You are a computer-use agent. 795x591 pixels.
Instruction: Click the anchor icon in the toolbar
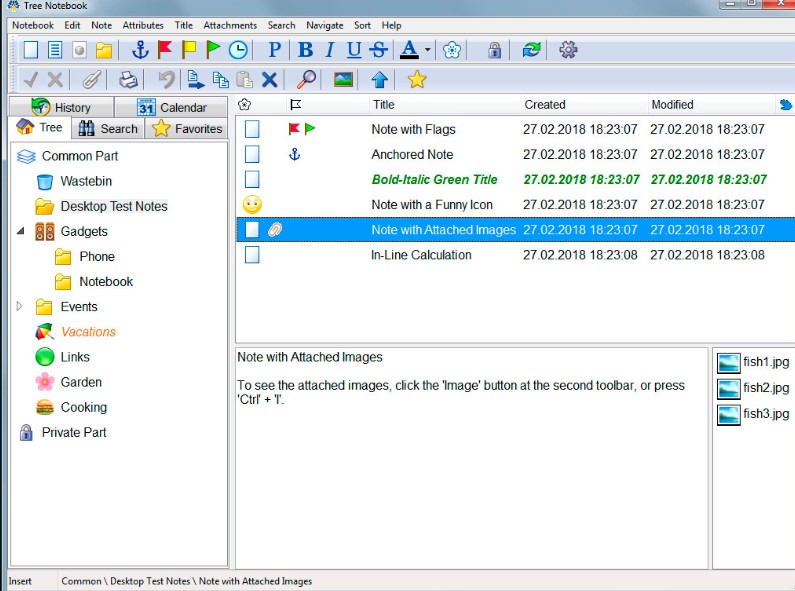[x=140, y=50]
